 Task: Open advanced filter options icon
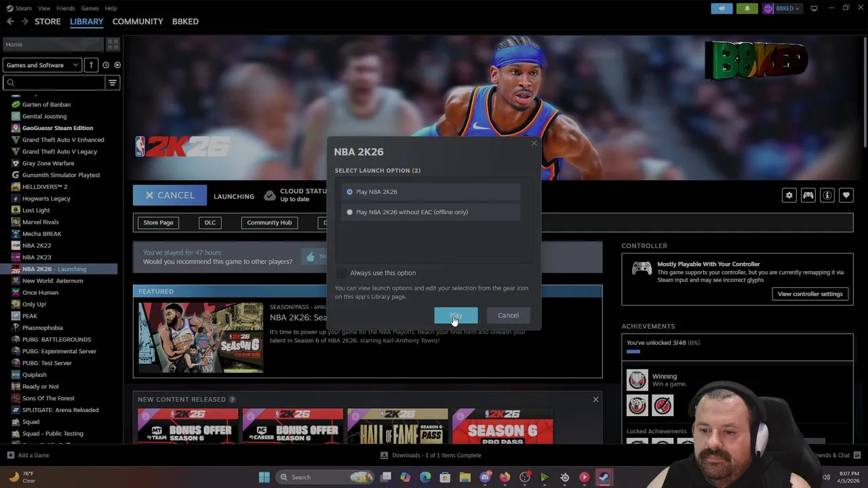(x=113, y=83)
